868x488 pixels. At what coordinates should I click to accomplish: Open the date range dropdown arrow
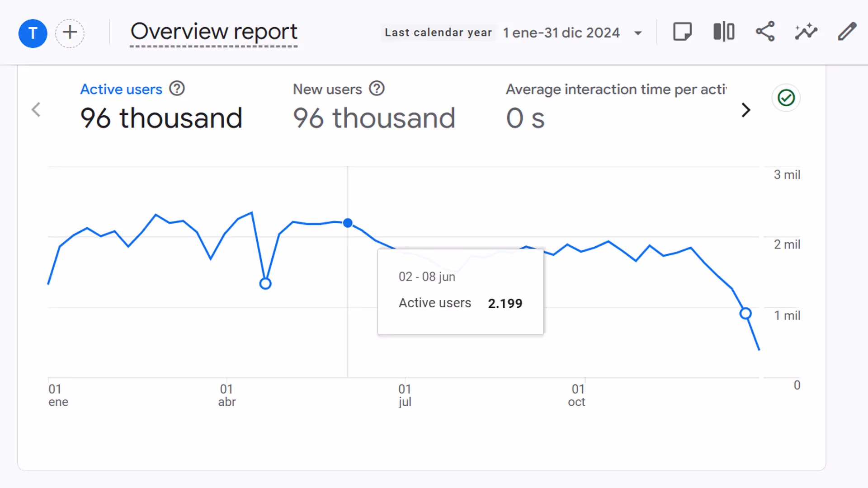[638, 33]
